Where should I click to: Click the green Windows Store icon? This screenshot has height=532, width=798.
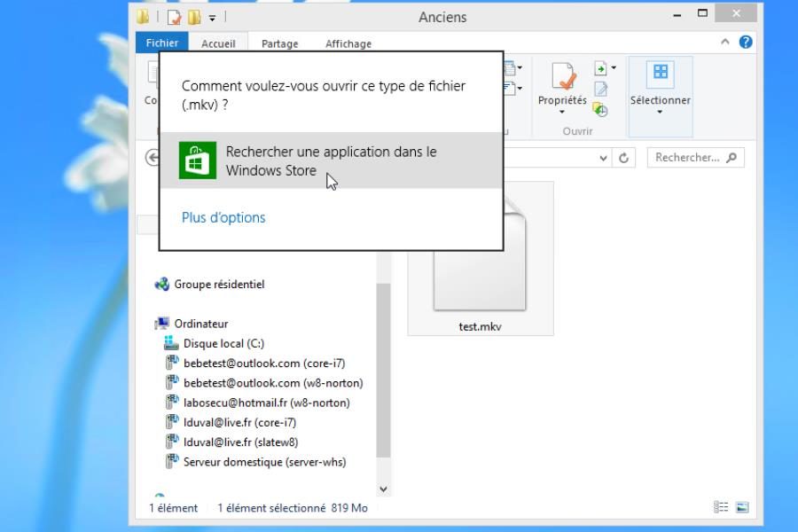[x=197, y=160]
